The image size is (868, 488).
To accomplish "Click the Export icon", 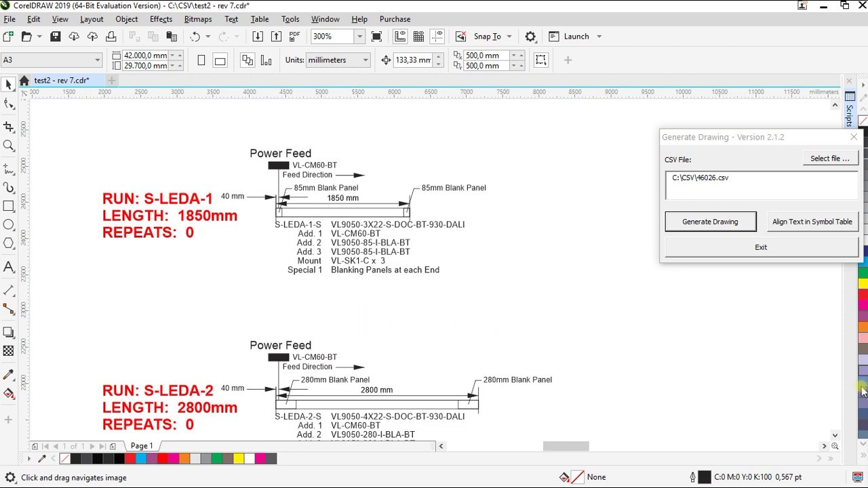I will tap(276, 37).
